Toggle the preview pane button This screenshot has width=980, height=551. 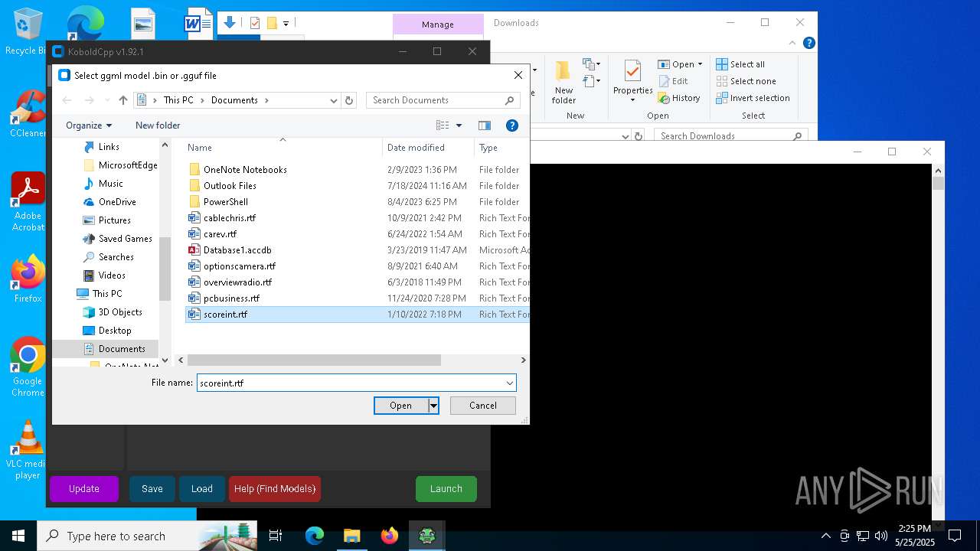coord(485,126)
